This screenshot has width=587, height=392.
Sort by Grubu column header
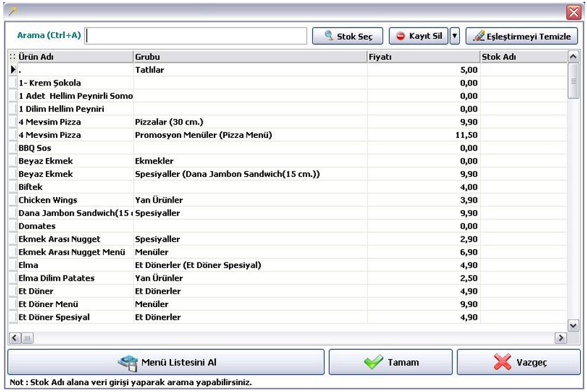pyautogui.click(x=250, y=57)
